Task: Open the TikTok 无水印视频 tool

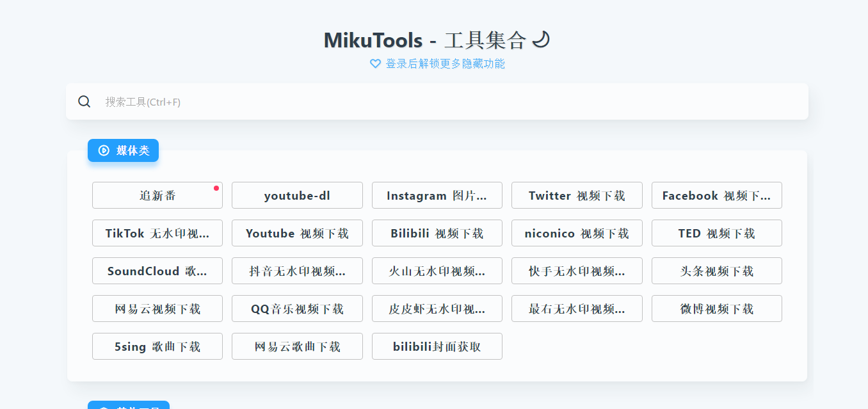Action: 157,233
